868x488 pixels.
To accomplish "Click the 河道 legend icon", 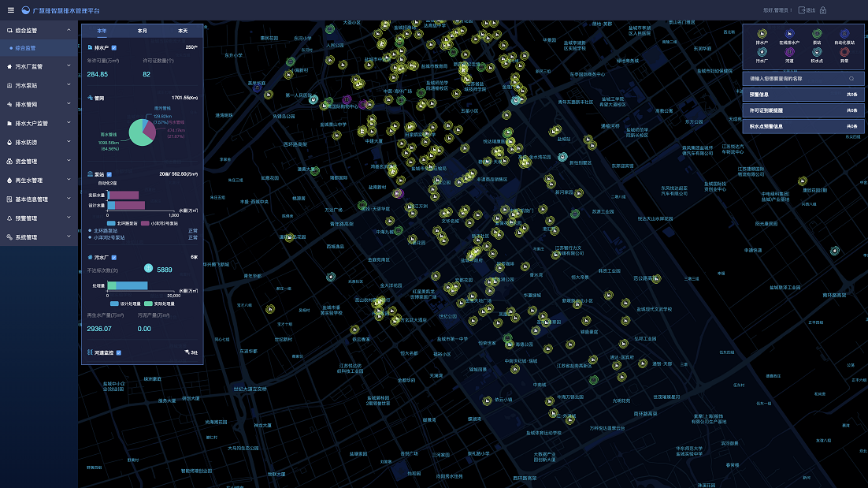I will point(789,52).
